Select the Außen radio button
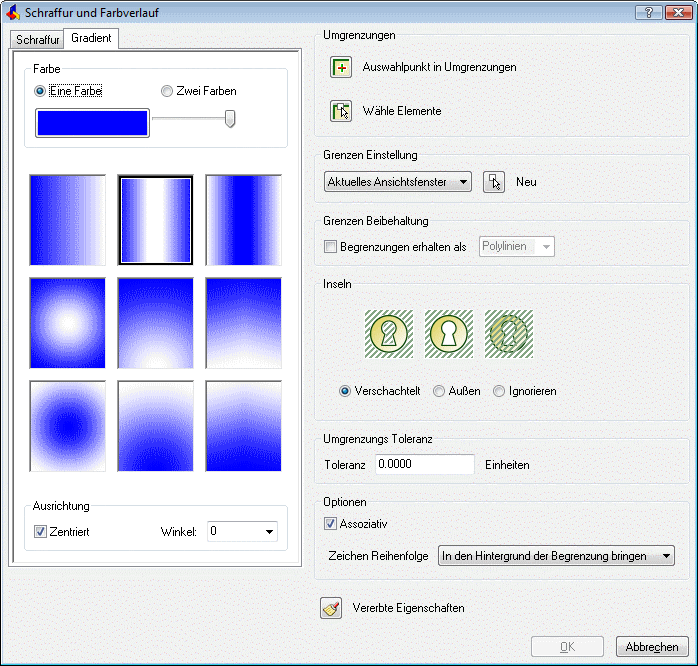The height and width of the screenshot is (666, 698). point(439,391)
